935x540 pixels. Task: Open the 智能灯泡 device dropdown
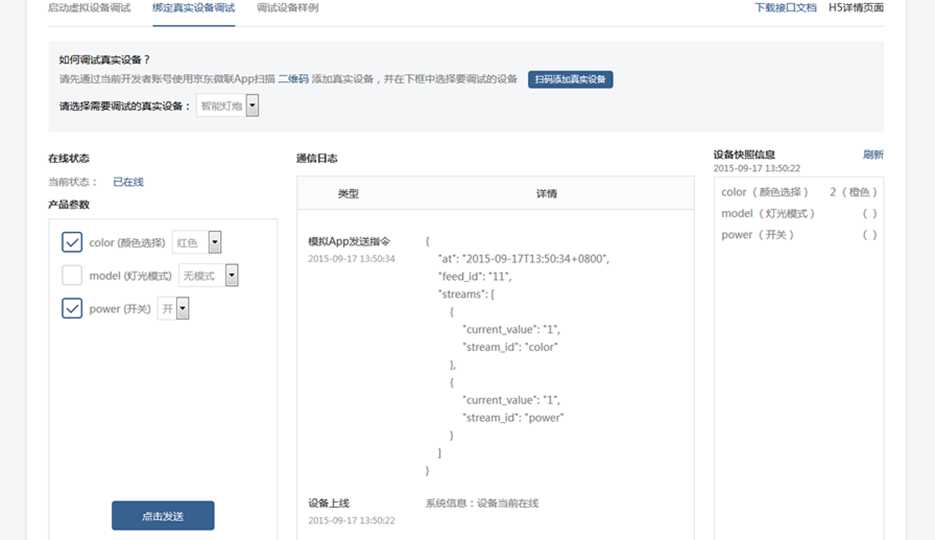point(228,106)
